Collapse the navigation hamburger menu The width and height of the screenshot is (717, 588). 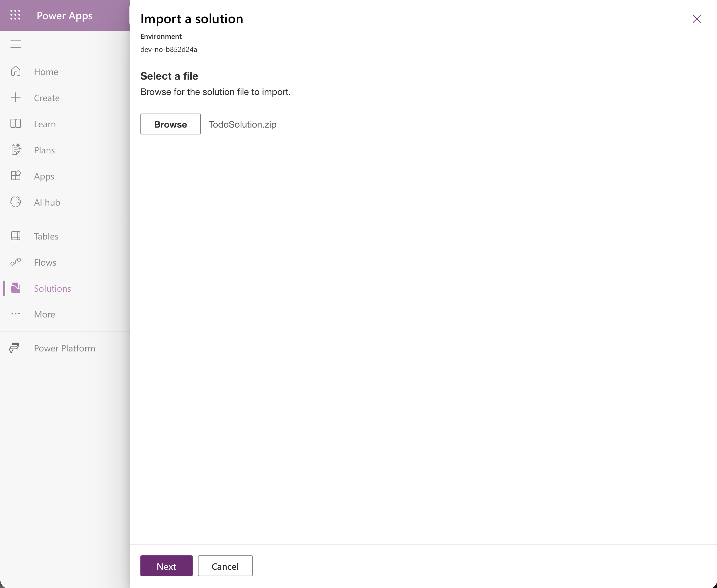(16, 44)
